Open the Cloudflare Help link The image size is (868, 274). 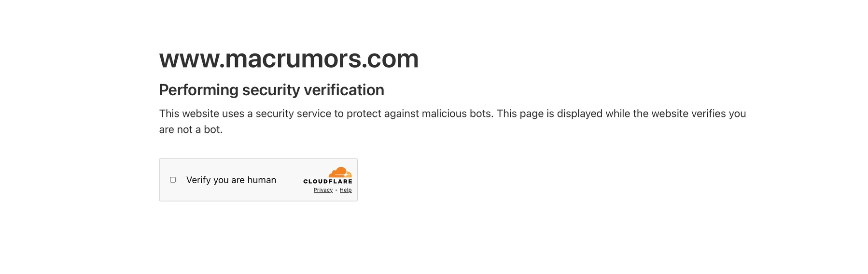(x=346, y=190)
